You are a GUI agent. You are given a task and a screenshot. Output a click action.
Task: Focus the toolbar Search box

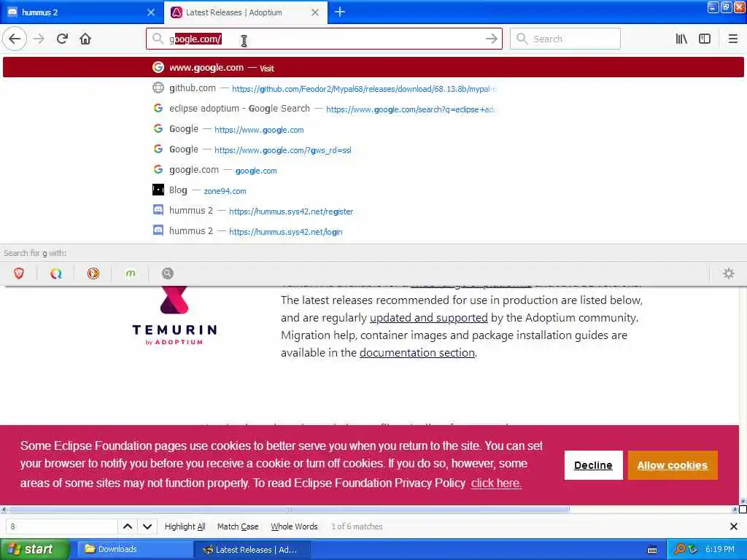(x=565, y=39)
